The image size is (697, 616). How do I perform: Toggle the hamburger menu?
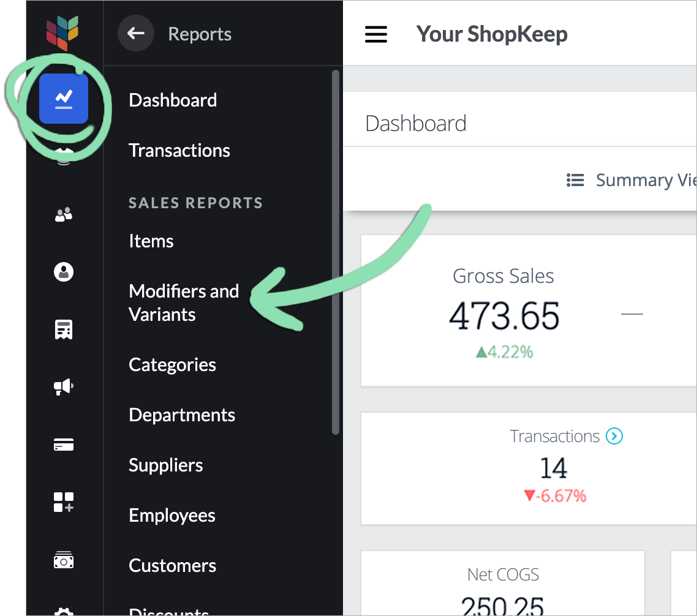coord(376,34)
